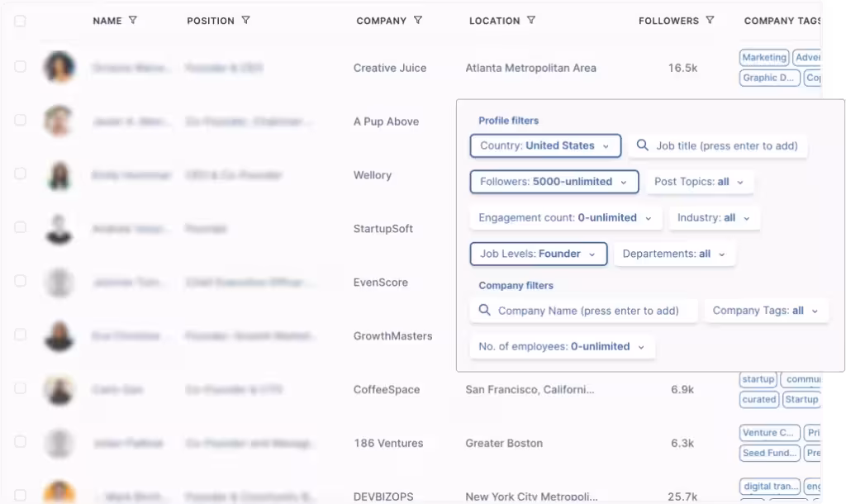Viewport: 846px width, 504px height.
Task: Click the POSITION column filter icon
Action: 245,21
